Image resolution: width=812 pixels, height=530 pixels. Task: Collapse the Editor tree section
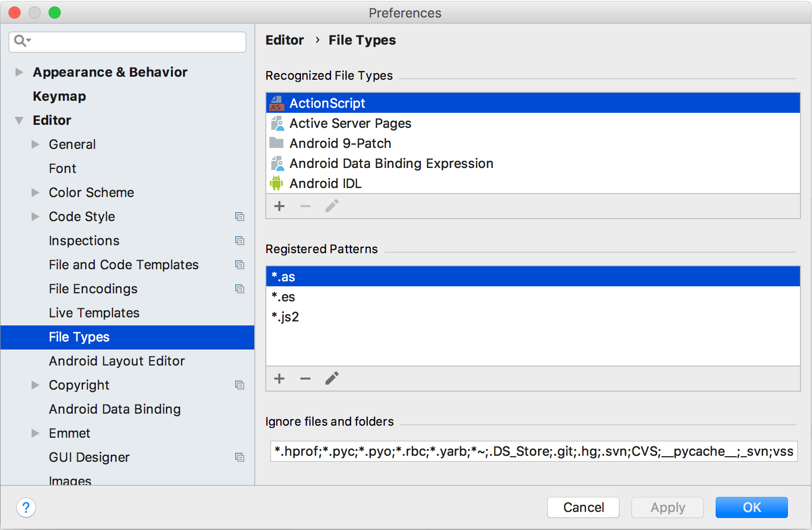[x=19, y=120]
